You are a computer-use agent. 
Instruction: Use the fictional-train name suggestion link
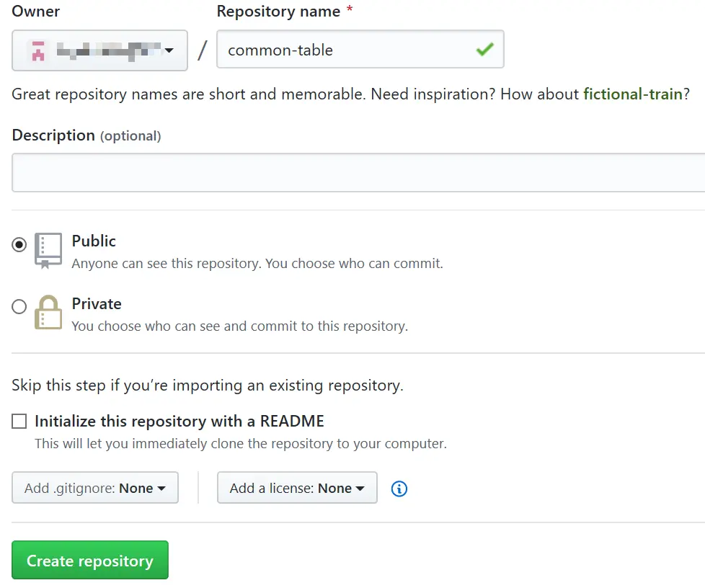click(633, 94)
